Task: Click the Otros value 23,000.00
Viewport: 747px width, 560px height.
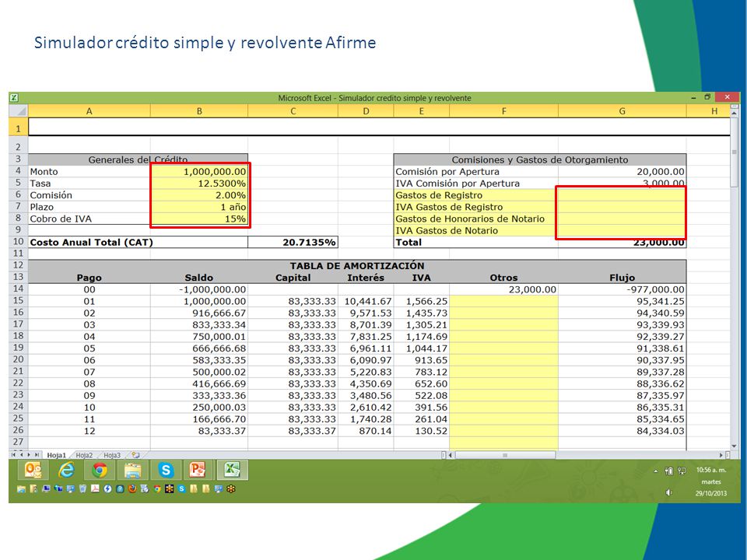Action: (503, 289)
